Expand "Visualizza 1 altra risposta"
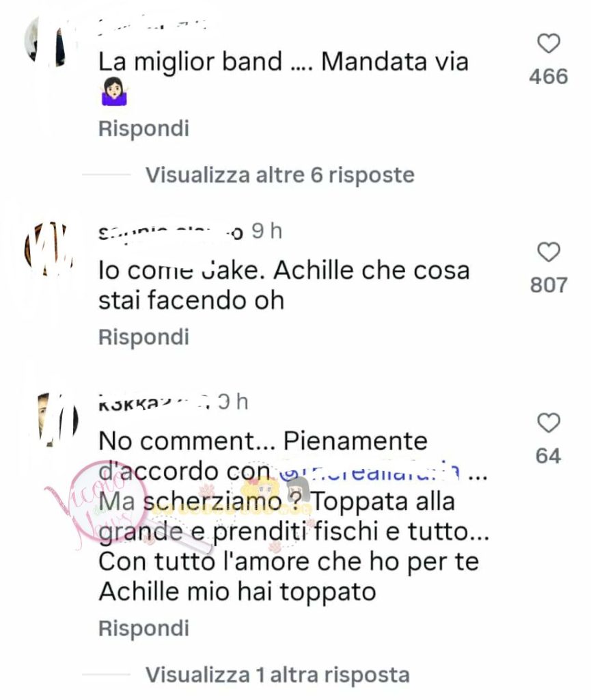The width and height of the screenshot is (591, 700). click(x=277, y=675)
